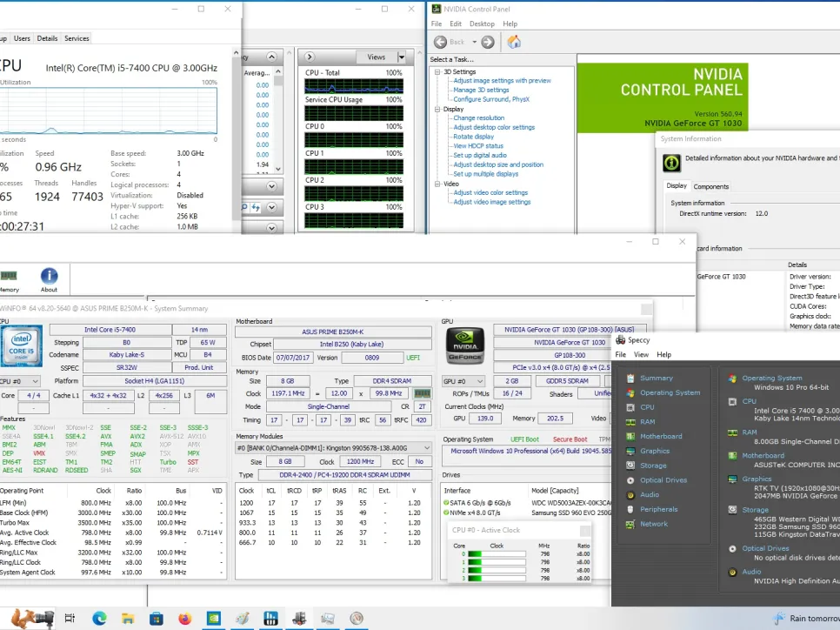Collapse Resource Monitor section with up chevron

271,57
